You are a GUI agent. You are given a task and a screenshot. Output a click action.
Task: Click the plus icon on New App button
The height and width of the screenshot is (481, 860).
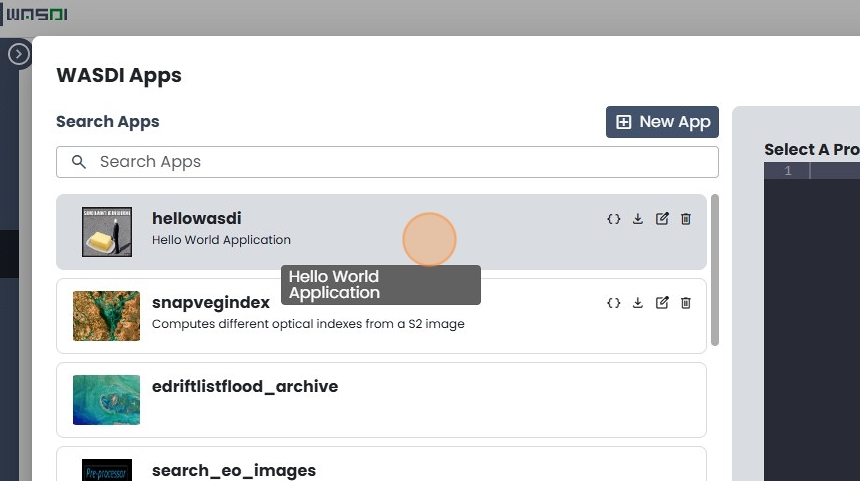point(624,122)
